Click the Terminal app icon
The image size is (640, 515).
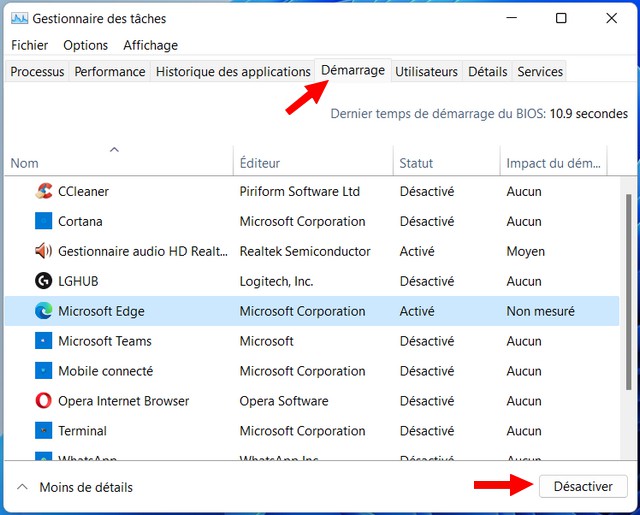tap(43, 430)
